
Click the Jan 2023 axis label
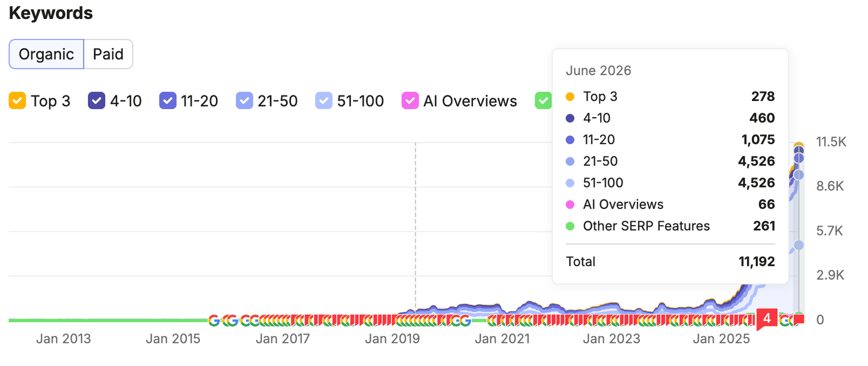point(611,339)
